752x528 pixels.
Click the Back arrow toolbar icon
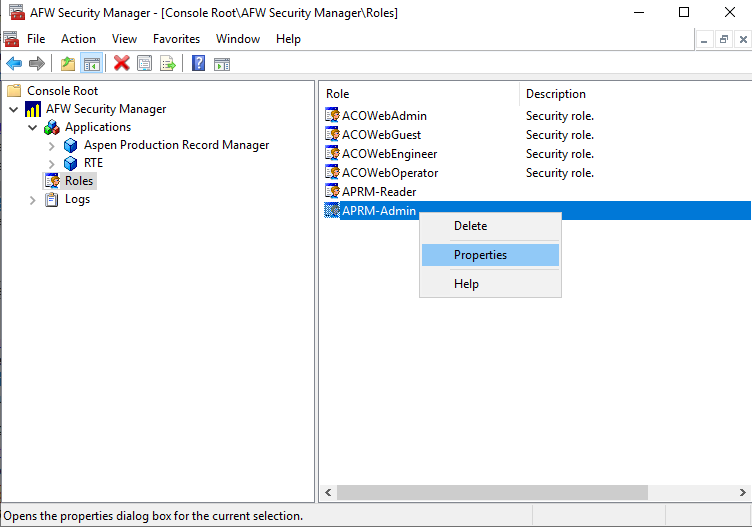pos(14,64)
